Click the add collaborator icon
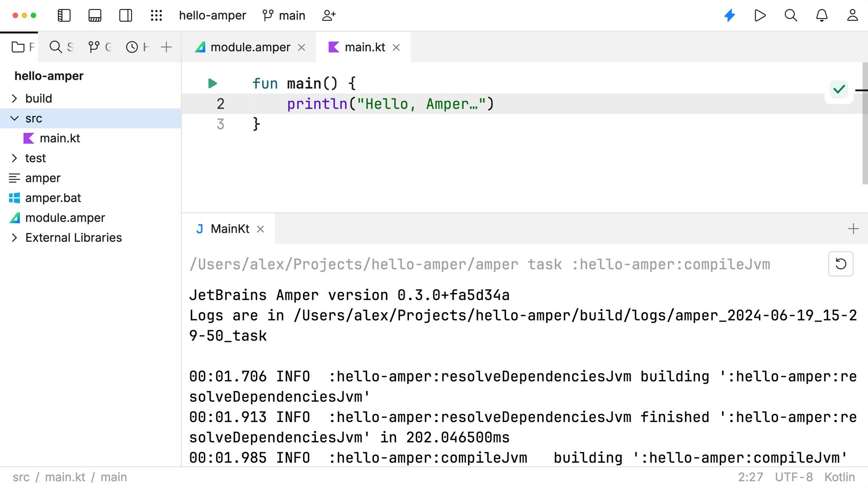Viewport: 868px width, 488px height. point(329,15)
